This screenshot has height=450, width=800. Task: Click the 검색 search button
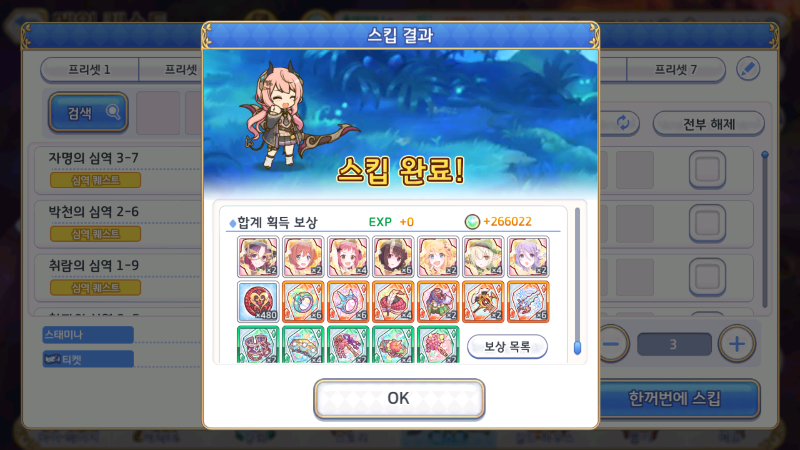point(88,112)
